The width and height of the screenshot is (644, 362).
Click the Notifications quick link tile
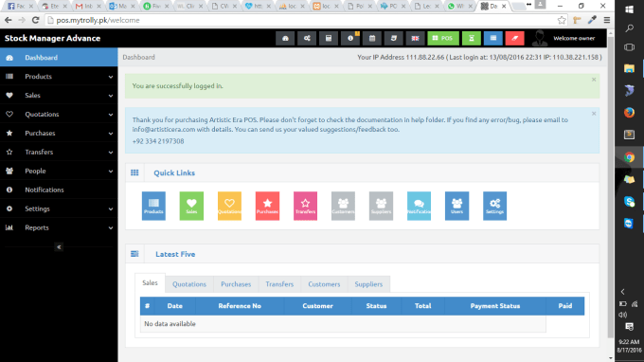419,206
